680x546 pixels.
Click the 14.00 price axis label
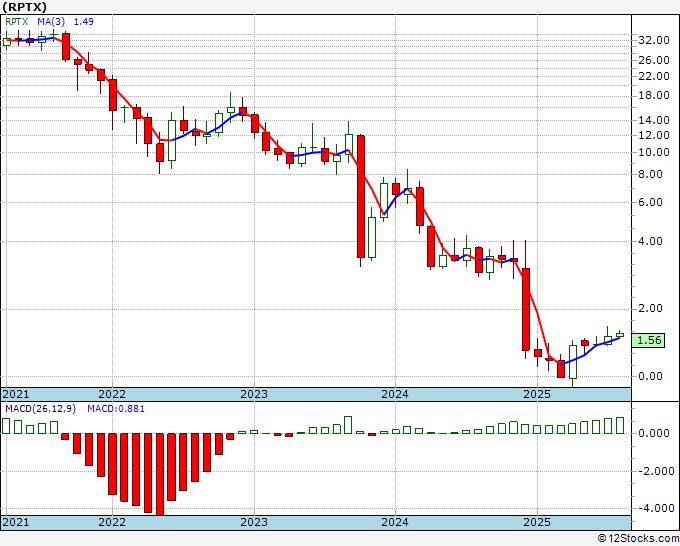654,120
